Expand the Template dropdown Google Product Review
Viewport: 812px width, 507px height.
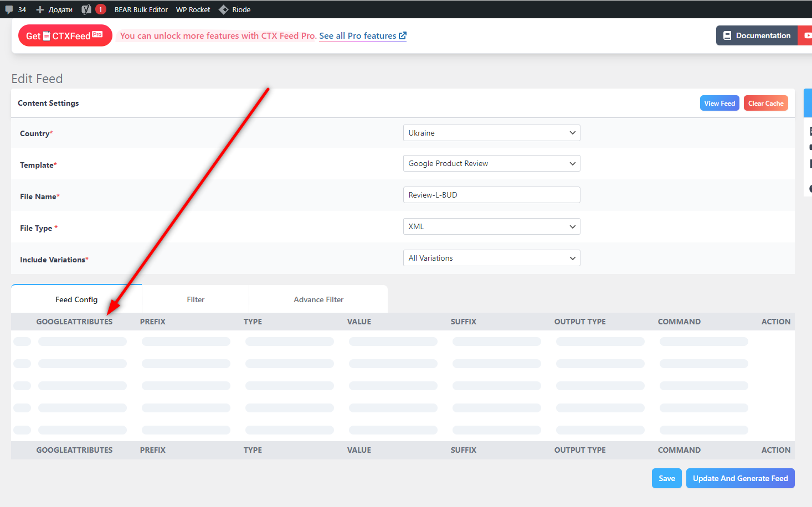pos(492,163)
